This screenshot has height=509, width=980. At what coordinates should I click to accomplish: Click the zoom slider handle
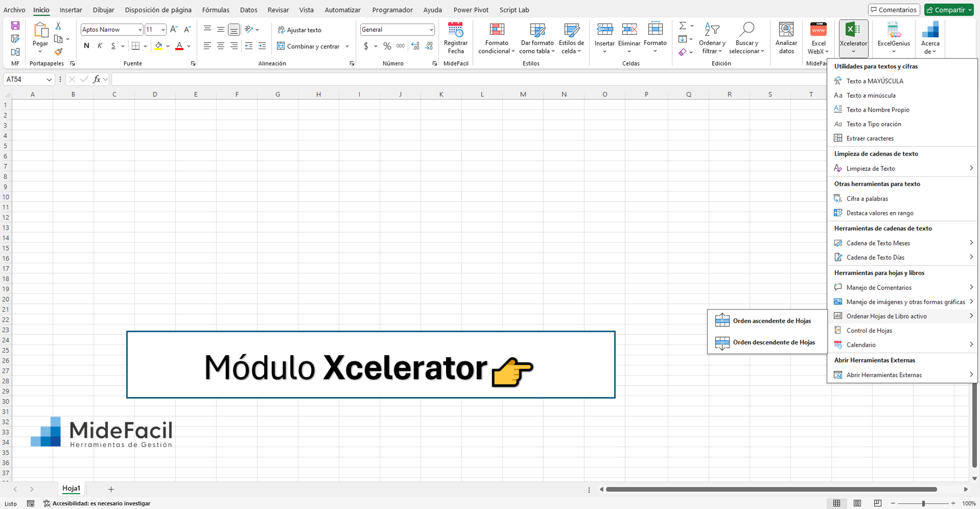[923, 503]
